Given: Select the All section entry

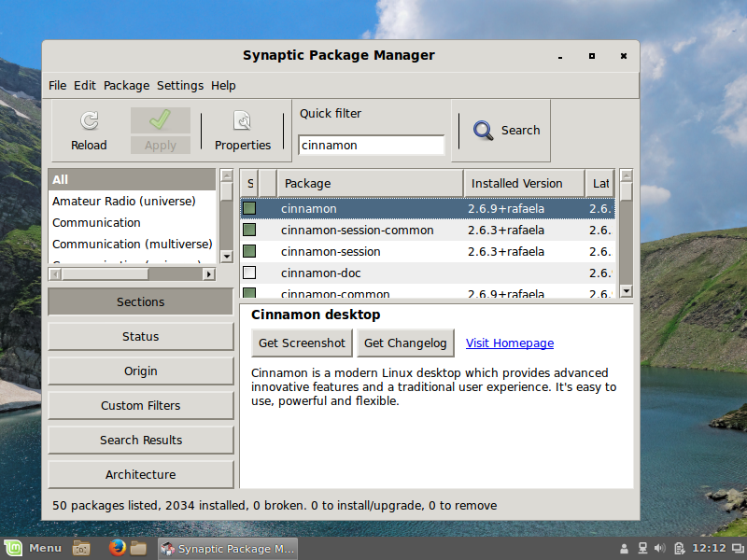Looking at the screenshot, I should pos(132,179).
